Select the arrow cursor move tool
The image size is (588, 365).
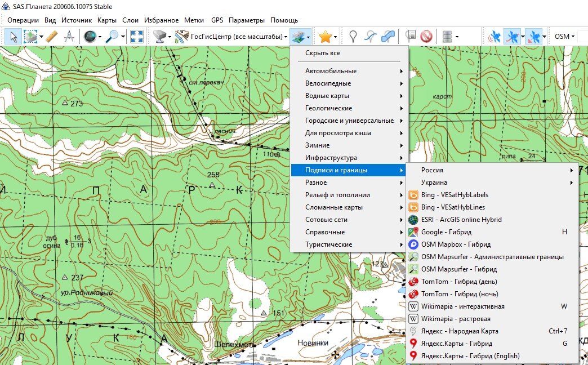(14, 37)
